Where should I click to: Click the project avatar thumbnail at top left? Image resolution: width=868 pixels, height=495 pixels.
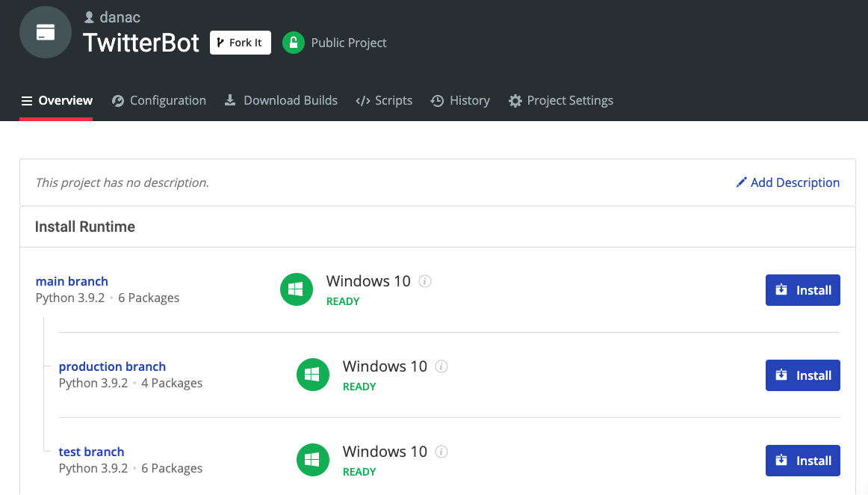(x=46, y=32)
